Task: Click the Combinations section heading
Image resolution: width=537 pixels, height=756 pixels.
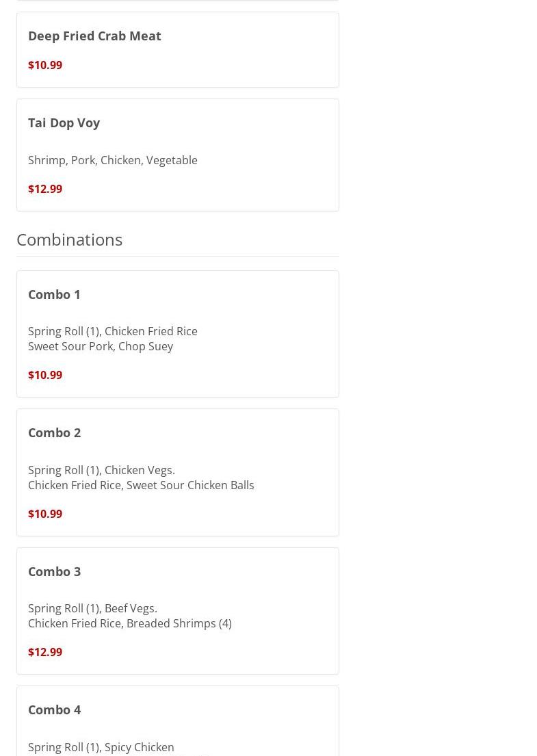Action: [x=69, y=239]
